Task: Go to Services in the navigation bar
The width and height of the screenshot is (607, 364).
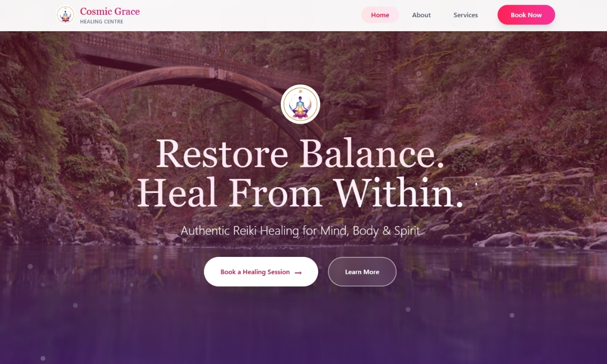Action: [x=466, y=15]
